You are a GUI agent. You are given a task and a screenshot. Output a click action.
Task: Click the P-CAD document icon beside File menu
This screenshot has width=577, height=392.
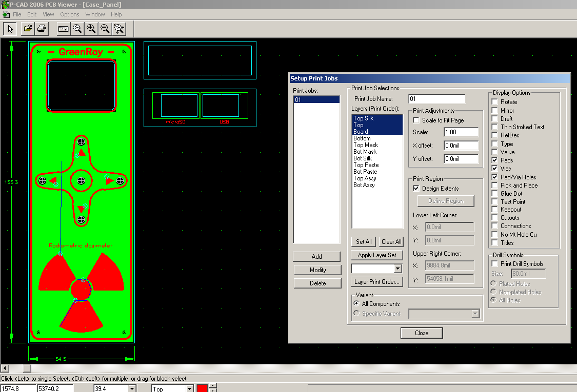6,14
